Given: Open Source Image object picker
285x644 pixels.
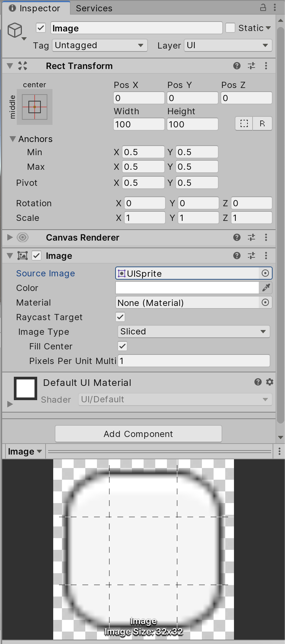Looking at the screenshot, I should (265, 273).
